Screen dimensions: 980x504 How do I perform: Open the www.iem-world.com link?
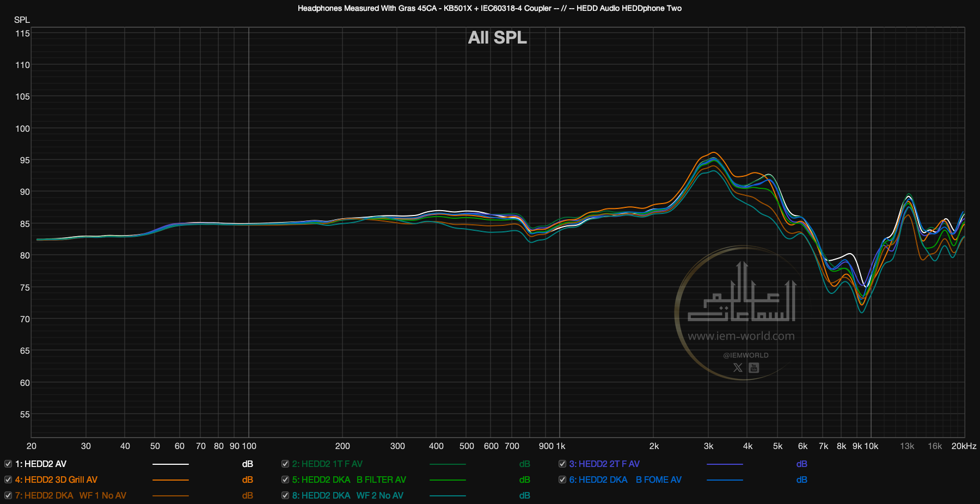(741, 336)
